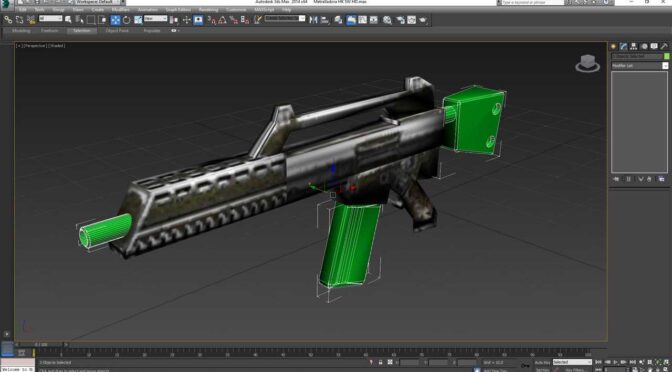The height and width of the screenshot is (372, 672).
Task: Click the ViewCube in the viewport
Action: [x=588, y=63]
